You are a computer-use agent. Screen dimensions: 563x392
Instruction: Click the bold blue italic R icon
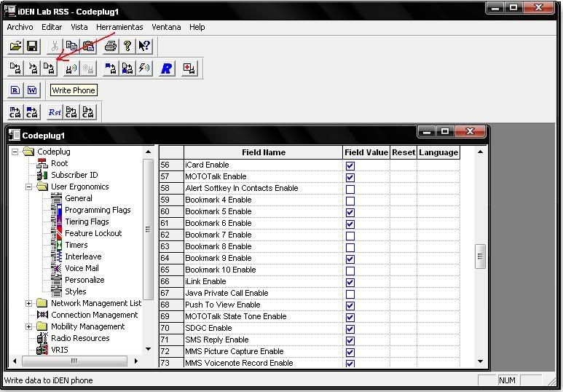(x=167, y=68)
